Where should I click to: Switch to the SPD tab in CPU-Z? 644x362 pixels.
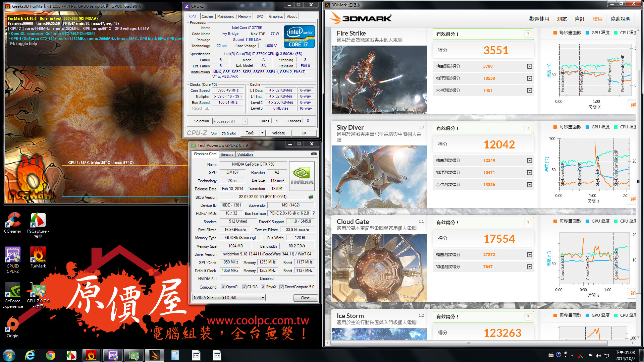pos(260,16)
